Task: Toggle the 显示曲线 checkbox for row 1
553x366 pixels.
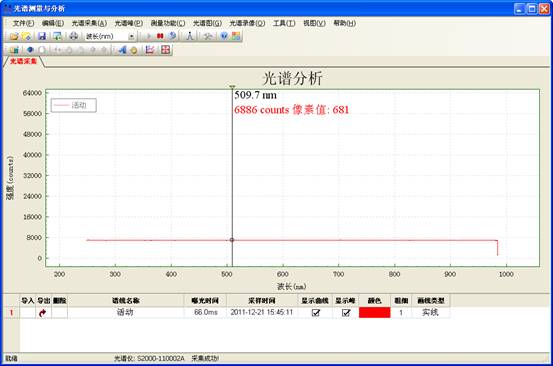Action: click(316, 312)
